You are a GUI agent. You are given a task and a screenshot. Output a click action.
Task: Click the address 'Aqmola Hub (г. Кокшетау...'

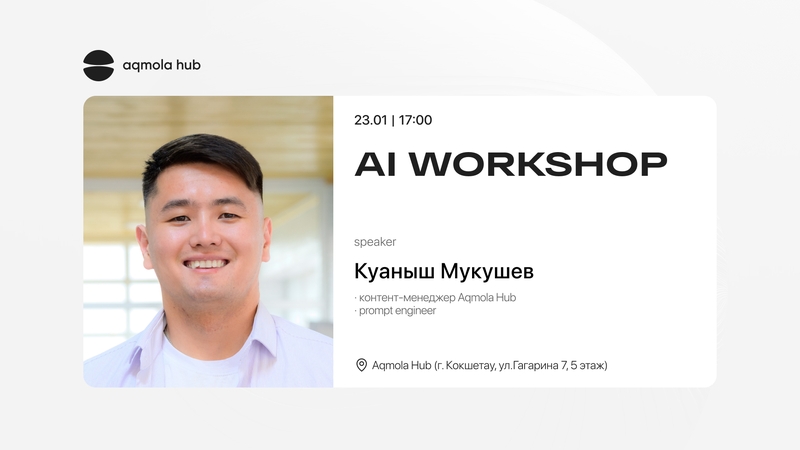(x=490, y=365)
